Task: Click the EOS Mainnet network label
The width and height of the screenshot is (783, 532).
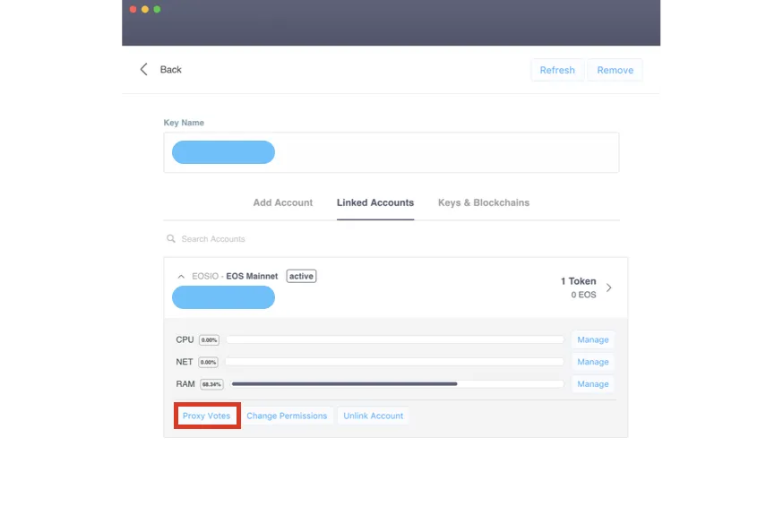Action: click(x=252, y=276)
